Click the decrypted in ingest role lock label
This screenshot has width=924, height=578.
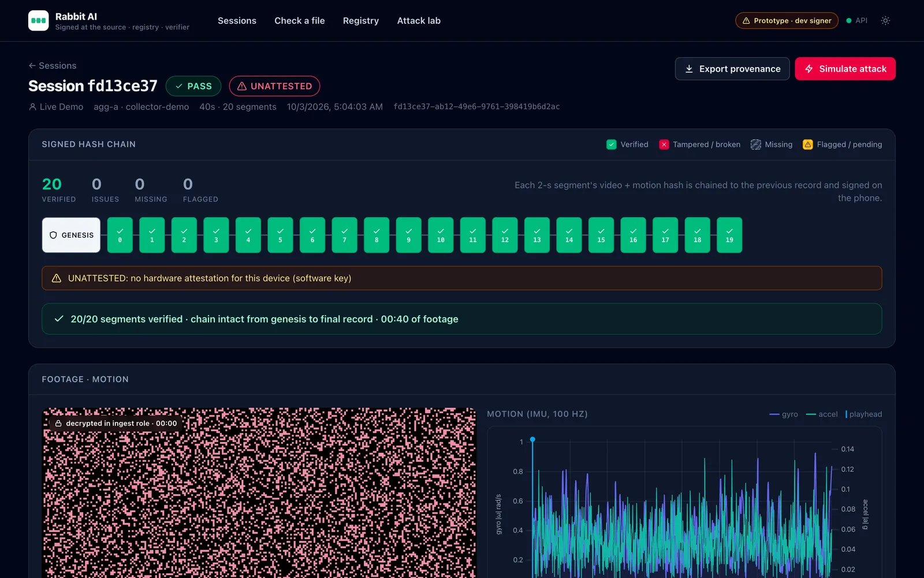(115, 424)
